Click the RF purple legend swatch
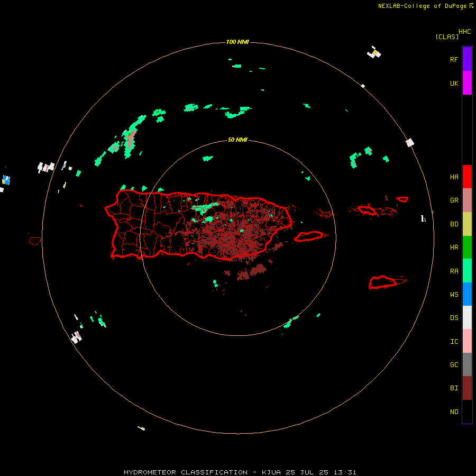Viewport: 476px width, 476px height. coord(467,59)
